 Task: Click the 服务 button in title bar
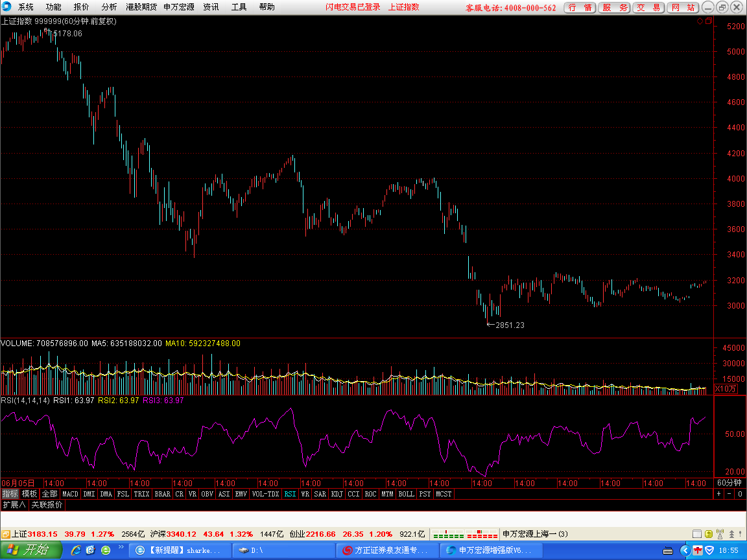click(615, 8)
